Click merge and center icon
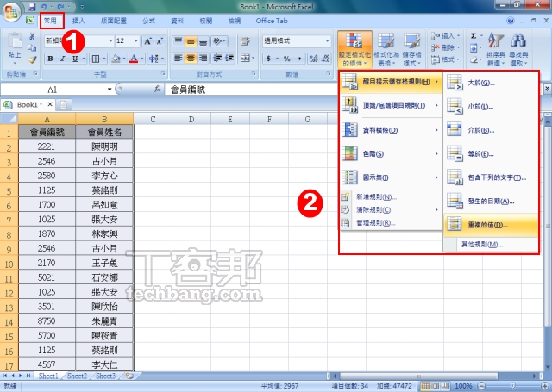The image size is (552, 392). 245,58
